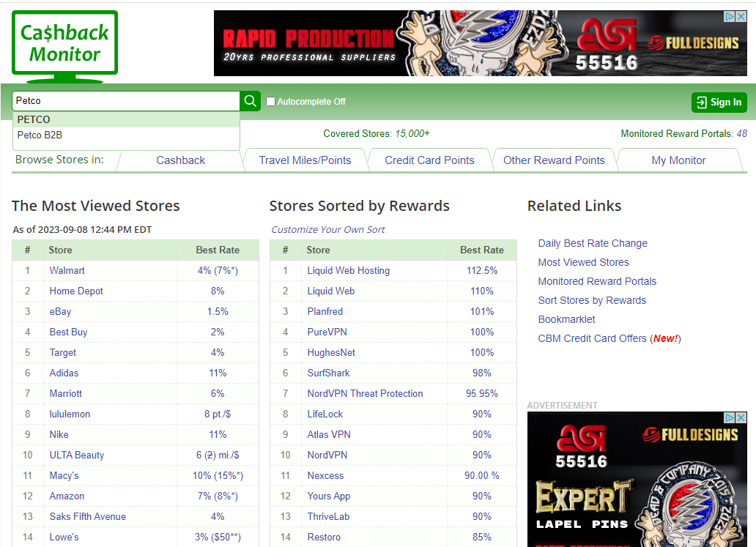The width and height of the screenshot is (756, 547).
Task: Switch to Travel Miles/Points tab
Action: (305, 160)
